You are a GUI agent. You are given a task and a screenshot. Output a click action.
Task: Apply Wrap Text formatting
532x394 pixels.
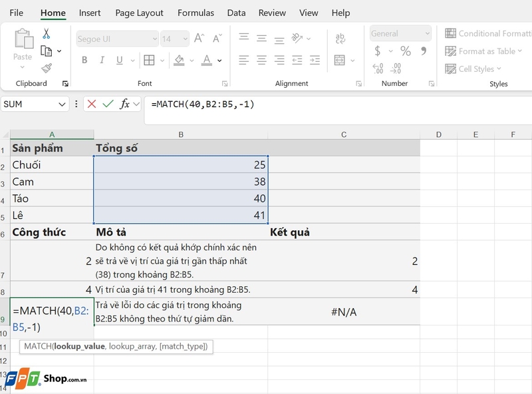340,39
